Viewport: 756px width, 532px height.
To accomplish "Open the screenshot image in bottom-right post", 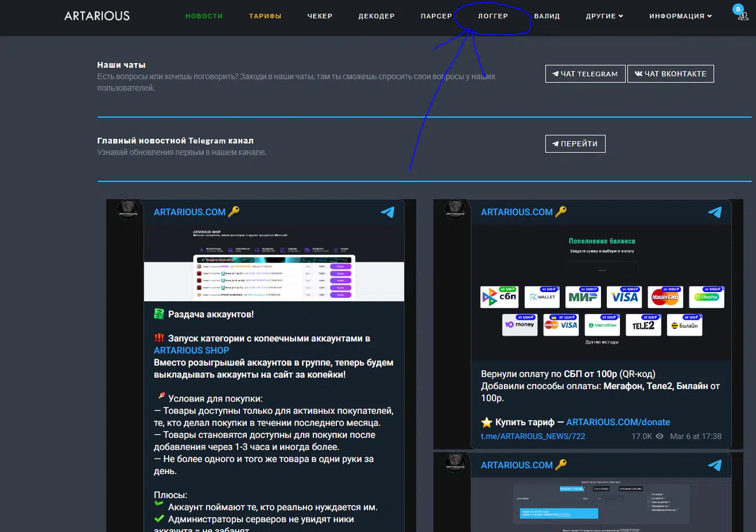I will click(602, 505).
